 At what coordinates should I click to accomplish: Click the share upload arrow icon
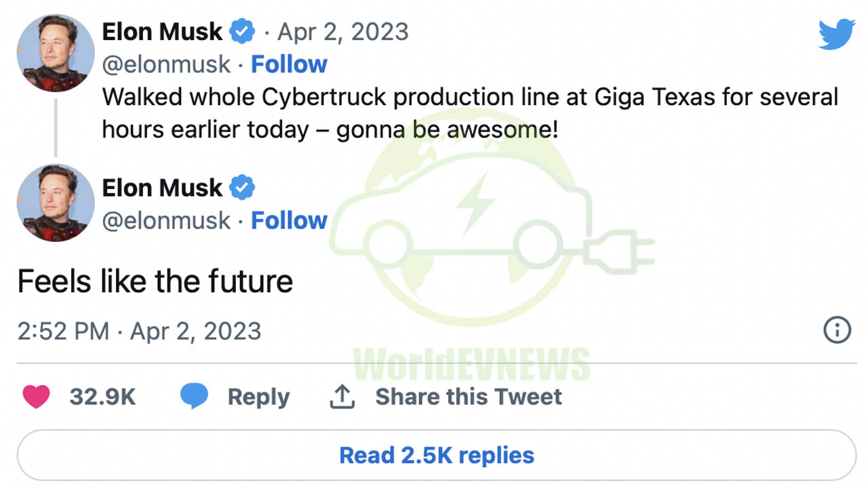point(342,396)
